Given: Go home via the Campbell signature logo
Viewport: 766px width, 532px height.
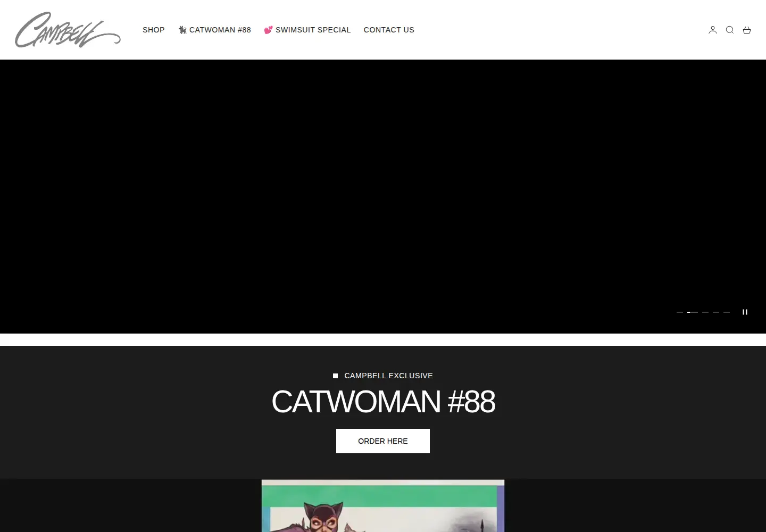Looking at the screenshot, I should [x=68, y=30].
